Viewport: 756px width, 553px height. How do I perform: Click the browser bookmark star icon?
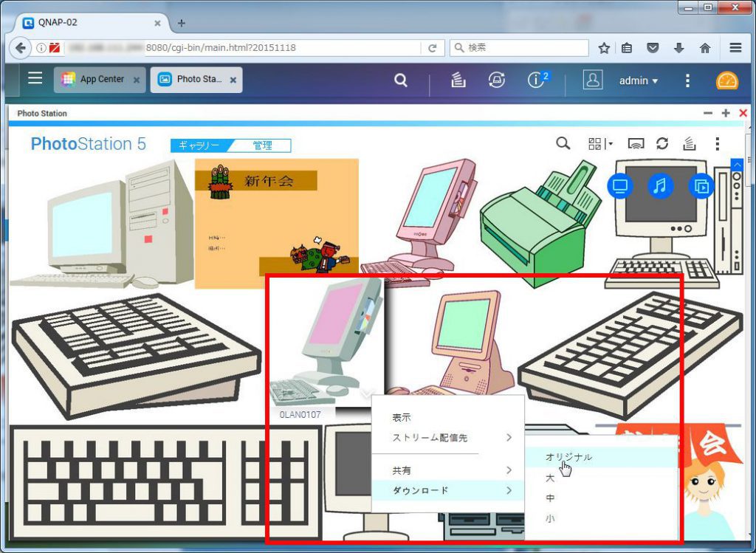604,48
